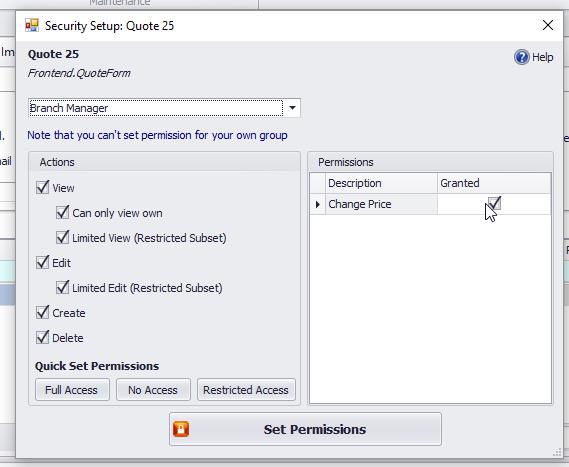Uncheck the Delete checkbox
Image resolution: width=569 pixels, height=467 pixels.
(42, 337)
